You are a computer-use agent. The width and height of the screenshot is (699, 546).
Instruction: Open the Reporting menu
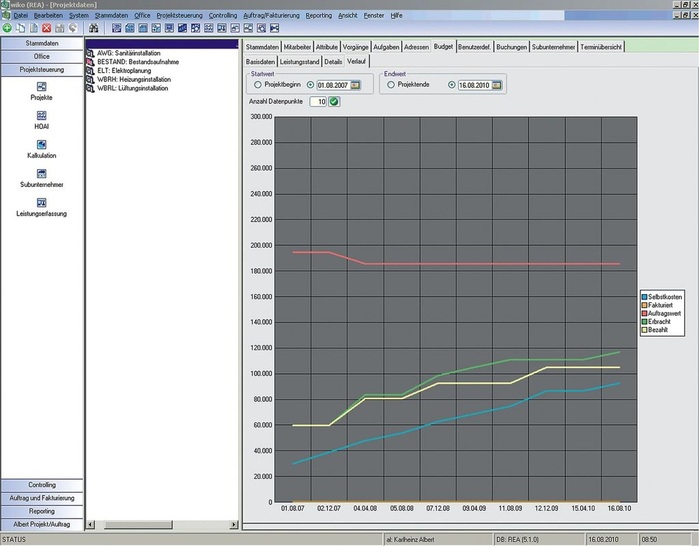click(x=319, y=16)
